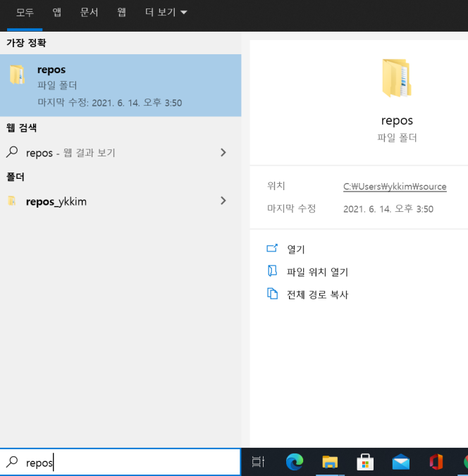Launch File Explorer from the taskbar
This screenshot has height=476, width=468.
click(x=329, y=462)
